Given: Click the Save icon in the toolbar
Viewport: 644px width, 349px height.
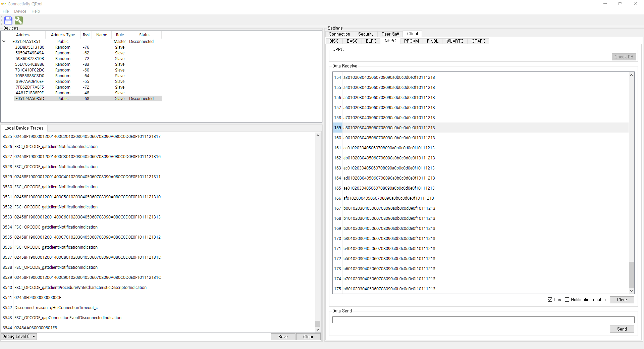Looking at the screenshot, I should tap(8, 20).
